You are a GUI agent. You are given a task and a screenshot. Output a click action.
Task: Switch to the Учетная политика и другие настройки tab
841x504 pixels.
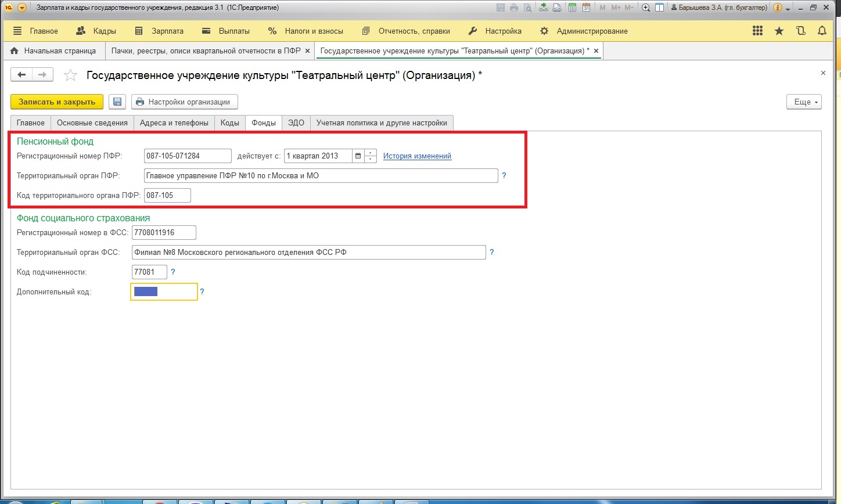click(382, 123)
